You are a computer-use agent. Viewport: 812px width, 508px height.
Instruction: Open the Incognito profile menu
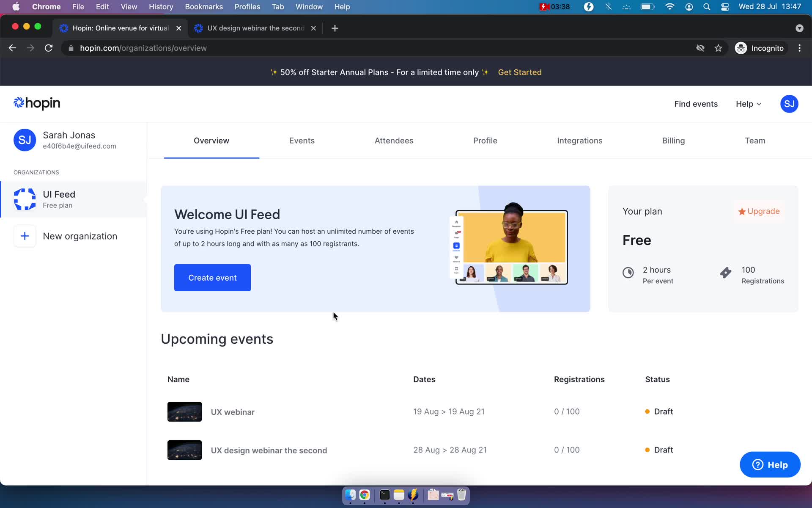(760, 48)
